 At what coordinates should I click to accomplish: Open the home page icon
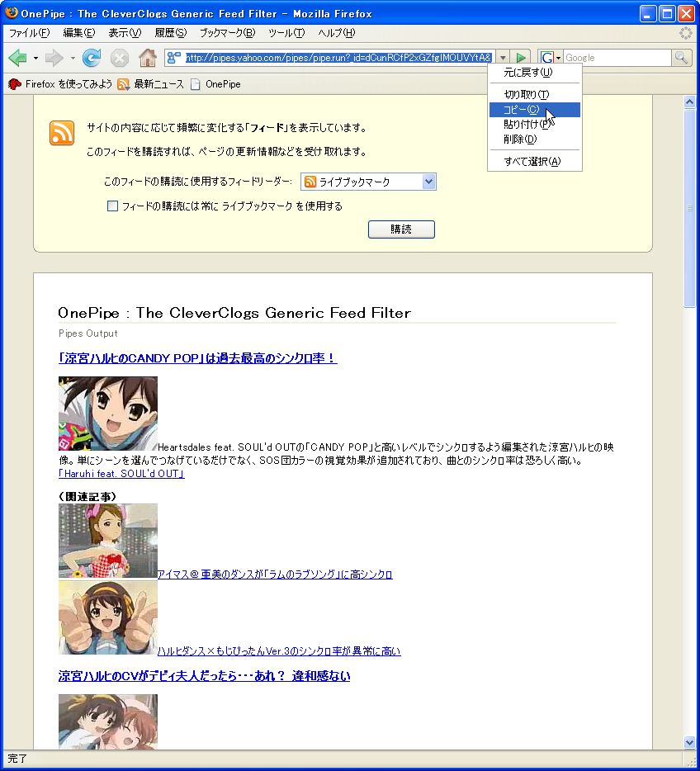click(148, 58)
